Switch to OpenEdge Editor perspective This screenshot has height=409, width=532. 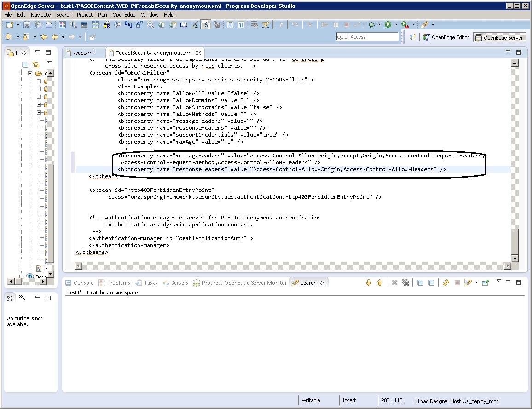(446, 37)
